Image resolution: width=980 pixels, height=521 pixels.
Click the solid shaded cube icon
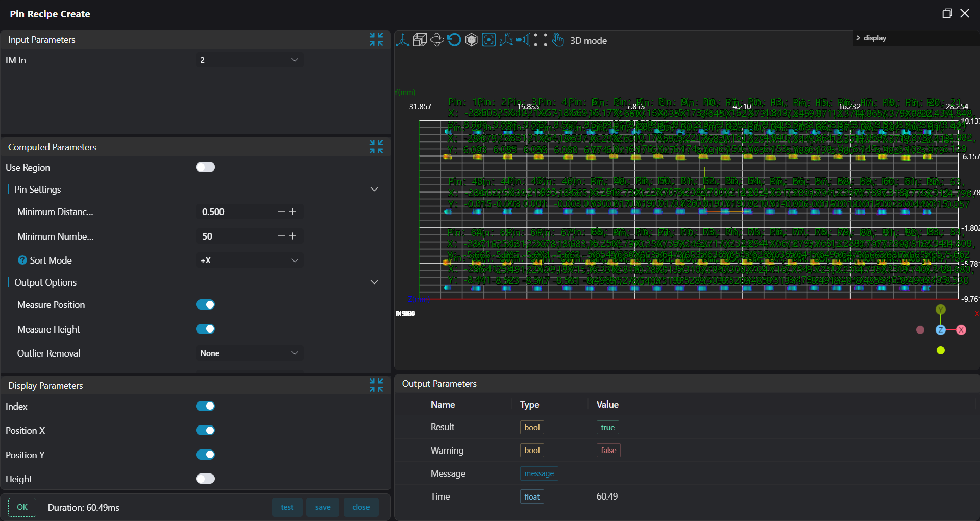pos(472,40)
